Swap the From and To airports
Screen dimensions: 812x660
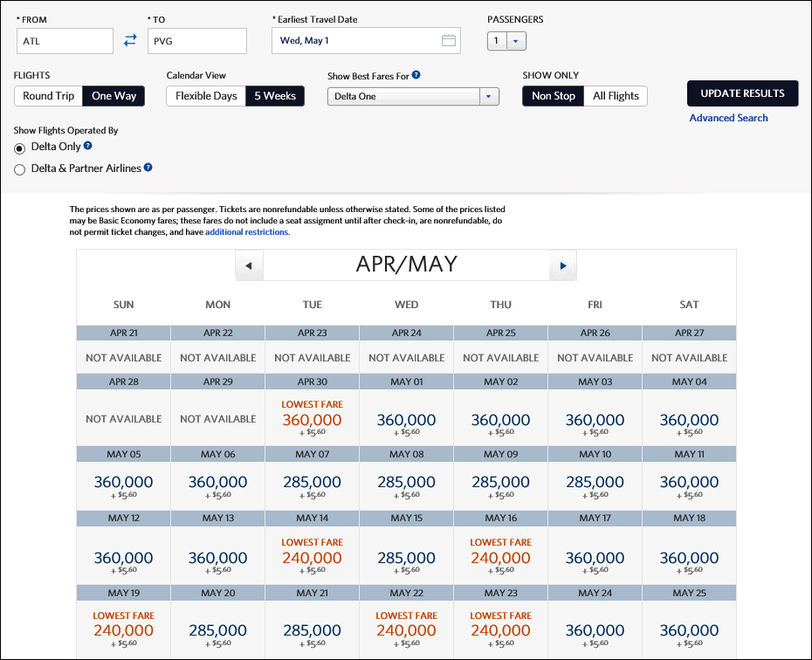tap(130, 40)
